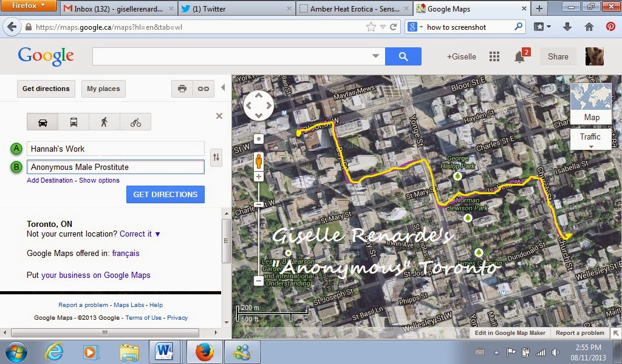The image size is (622, 364).
Task: Switch Google Maps to français
Action: click(126, 254)
